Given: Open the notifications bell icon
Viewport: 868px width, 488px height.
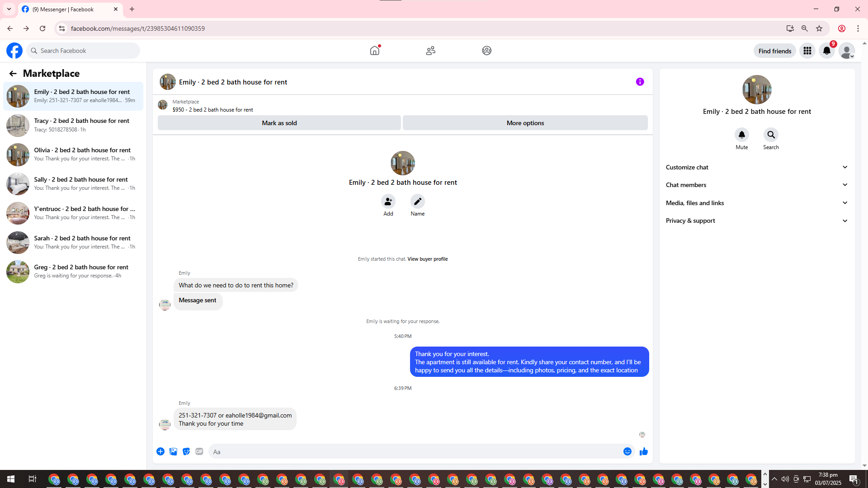Looking at the screenshot, I should coord(826,51).
